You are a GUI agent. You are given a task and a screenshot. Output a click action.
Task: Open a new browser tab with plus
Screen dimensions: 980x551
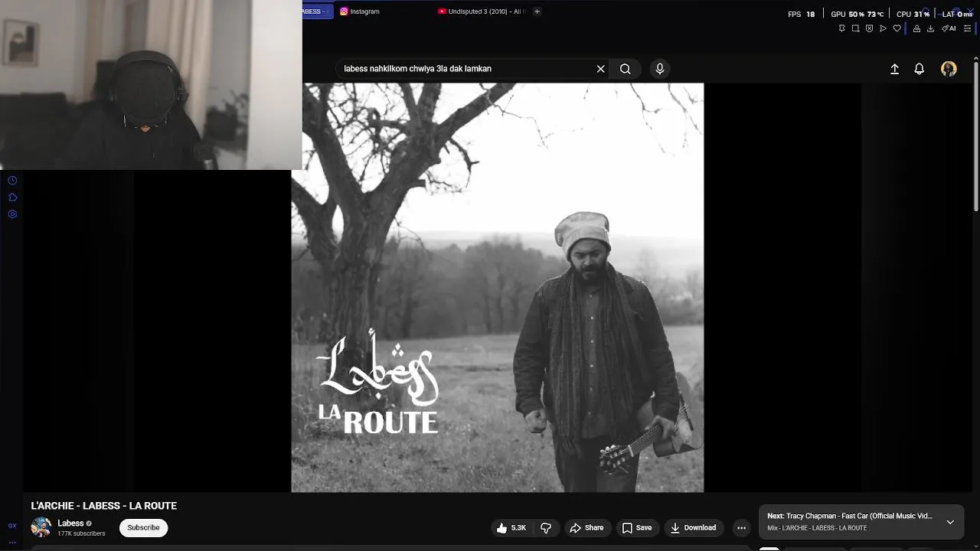537,11
